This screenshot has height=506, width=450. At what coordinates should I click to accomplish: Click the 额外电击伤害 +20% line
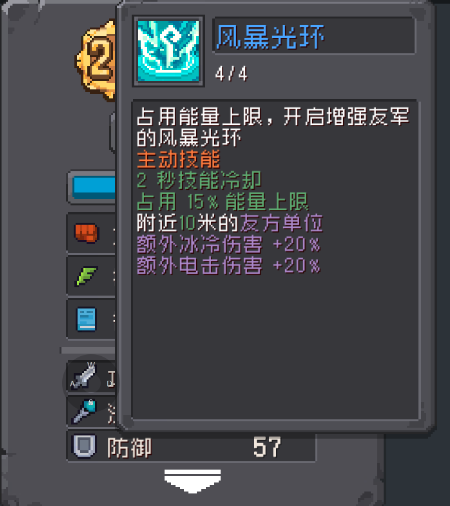[228, 266]
